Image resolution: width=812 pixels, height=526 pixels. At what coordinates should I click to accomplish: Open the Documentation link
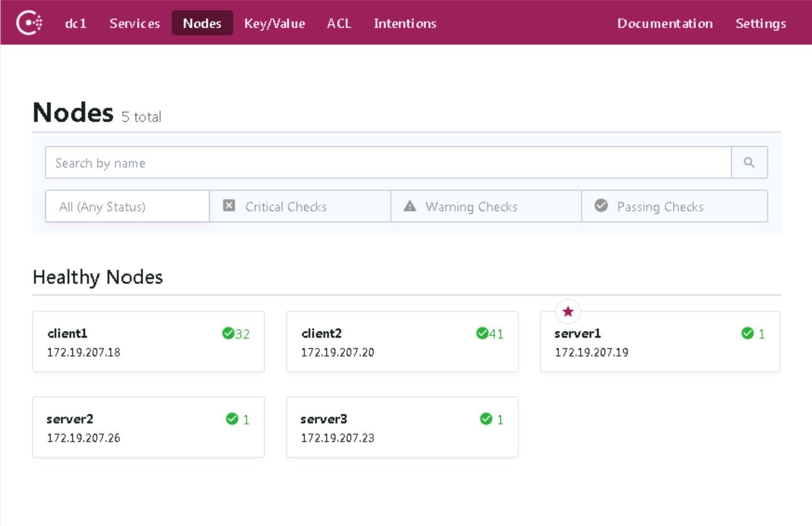665,23
